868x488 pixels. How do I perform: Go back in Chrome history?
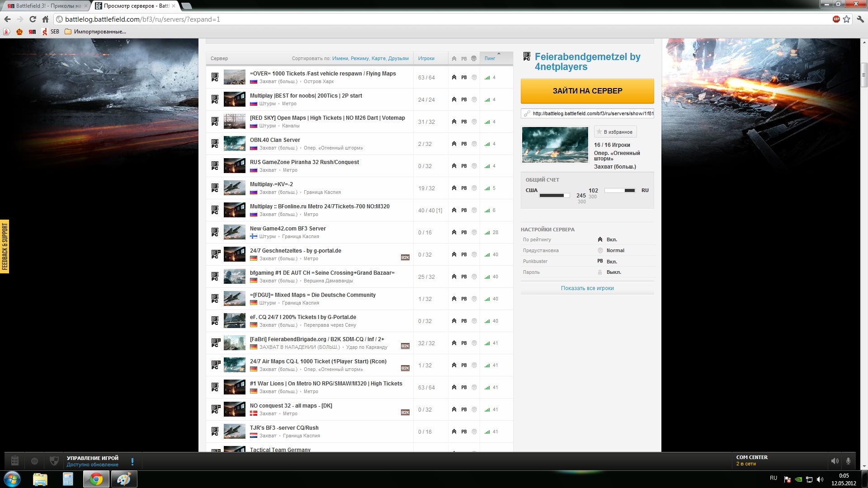[x=7, y=19]
